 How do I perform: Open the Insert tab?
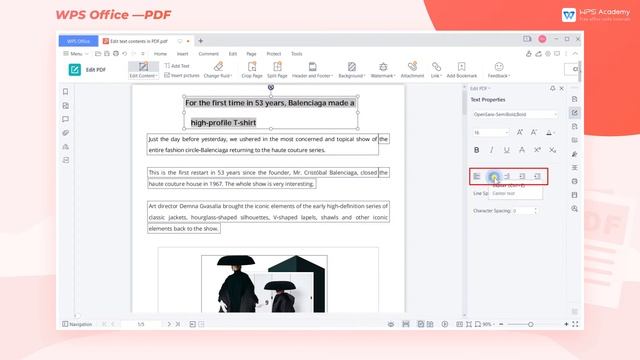[x=182, y=54]
